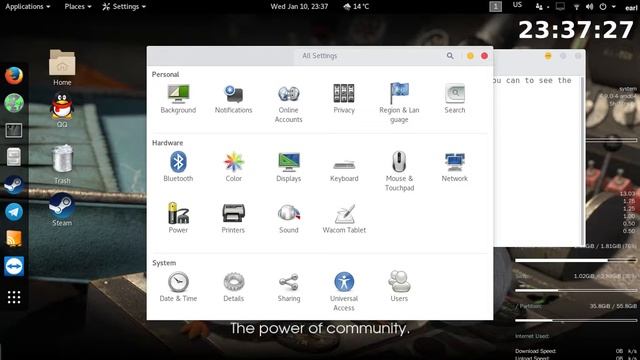Open weather indicator showing 14 °C
The height and width of the screenshot is (360, 640).
point(356,7)
